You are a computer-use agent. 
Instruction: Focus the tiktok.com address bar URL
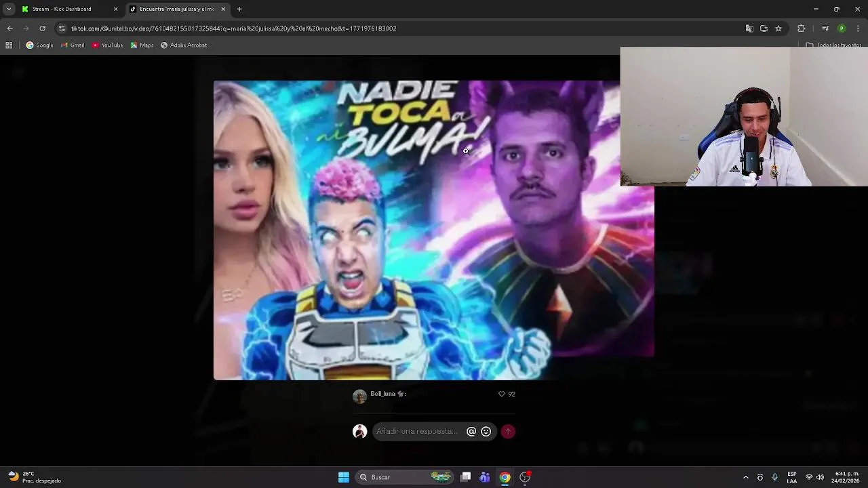(x=234, y=28)
